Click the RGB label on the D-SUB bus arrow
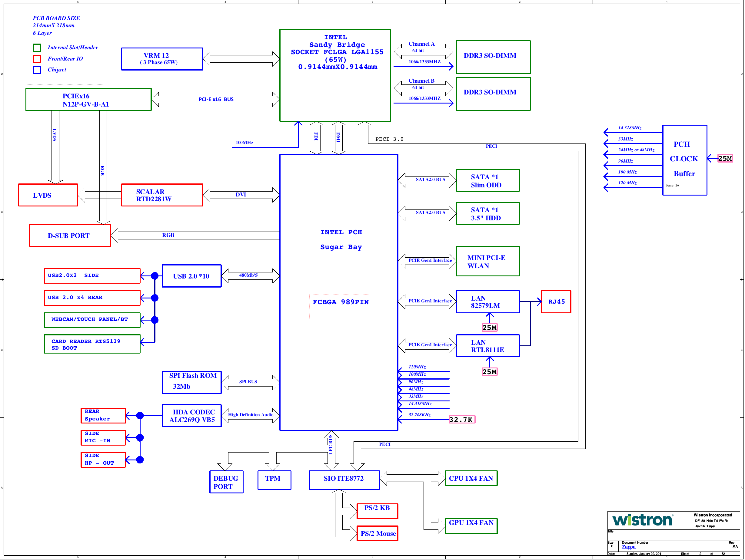The height and width of the screenshot is (560, 745). [168, 235]
